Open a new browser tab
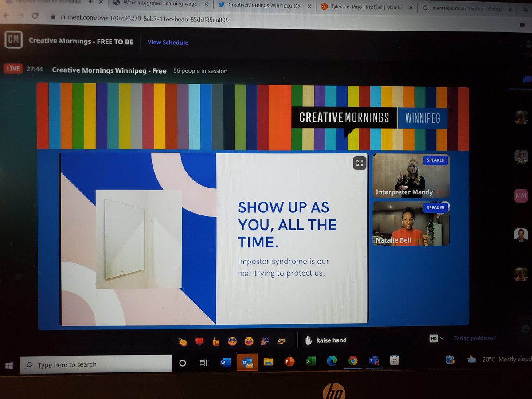Viewport: 532px width, 399px height. click(526, 10)
